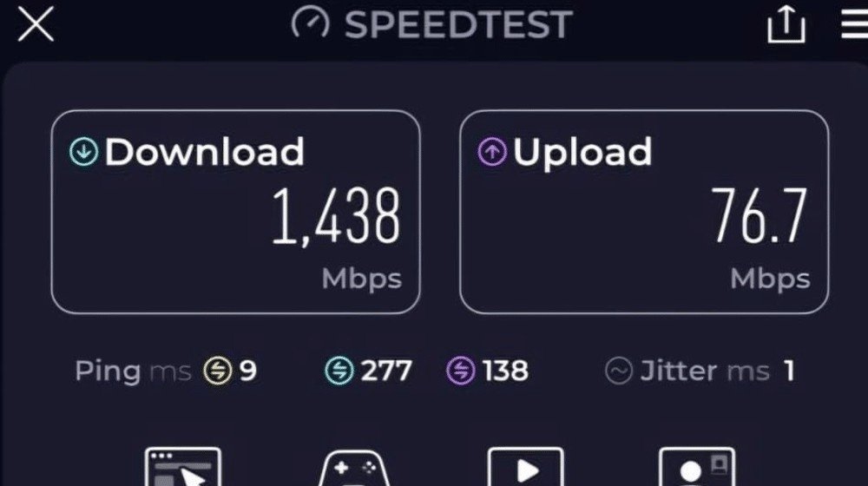This screenshot has height=486, width=868.
Task: Open the web browsing experience icon
Action: click(183, 467)
